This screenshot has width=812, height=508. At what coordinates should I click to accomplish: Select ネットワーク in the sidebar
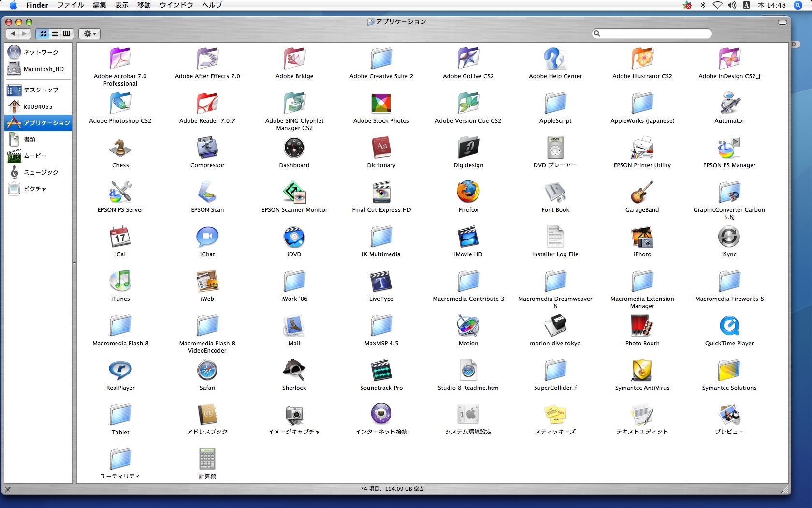(x=39, y=52)
